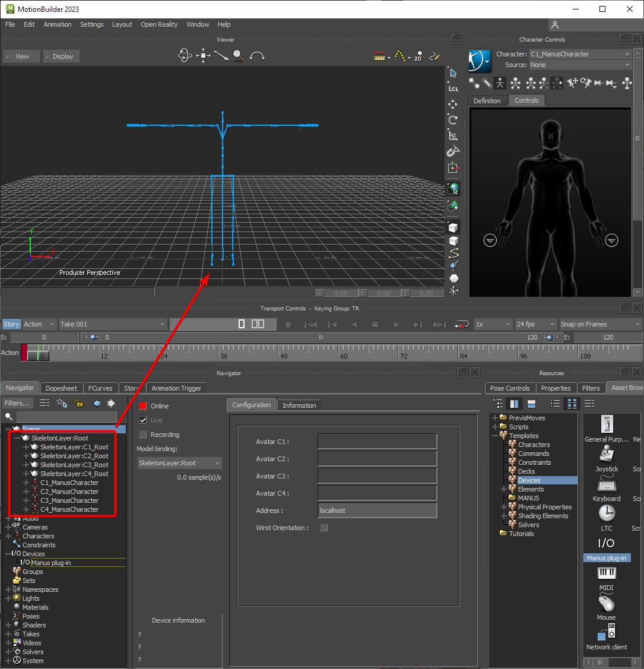Image resolution: width=644 pixels, height=669 pixels.
Task: Select the Rotate tool in viewer toolbar
Action: (x=453, y=120)
